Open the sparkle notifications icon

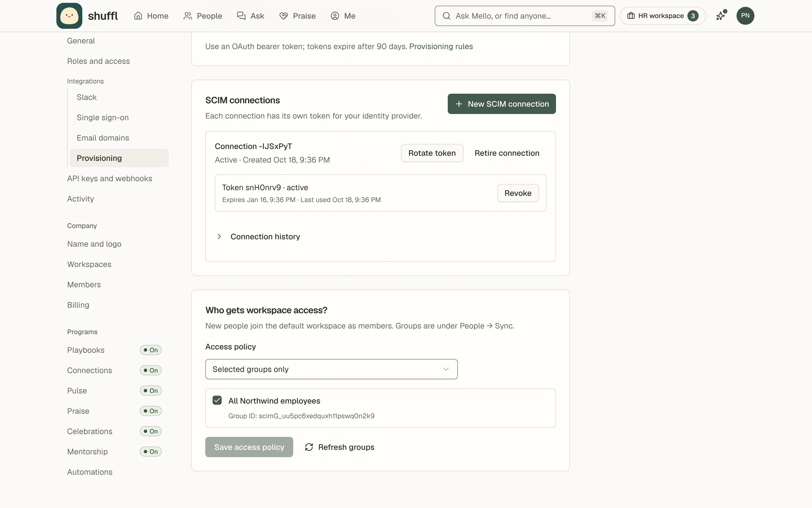[721, 16]
